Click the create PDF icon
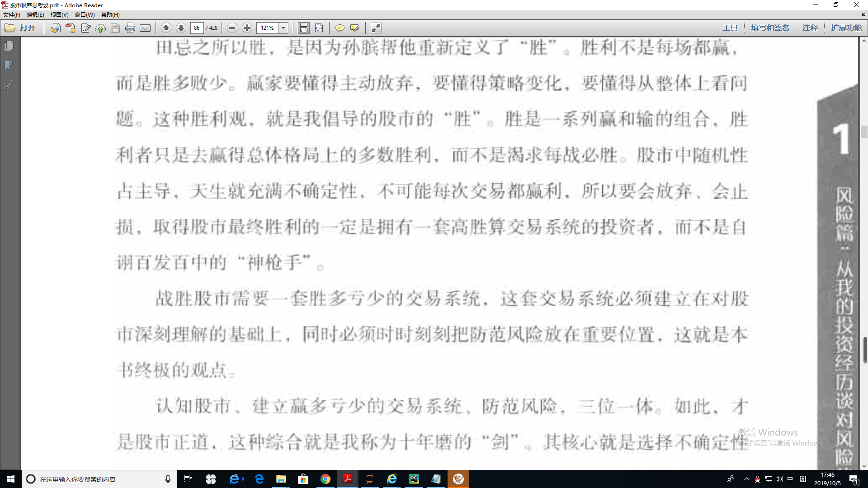Image resolution: width=868 pixels, height=488 pixels. [x=70, y=28]
